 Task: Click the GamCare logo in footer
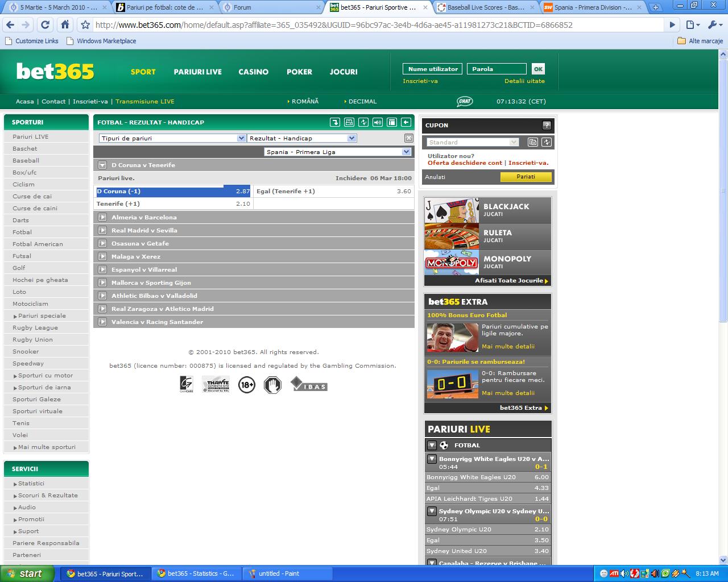coord(187,385)
